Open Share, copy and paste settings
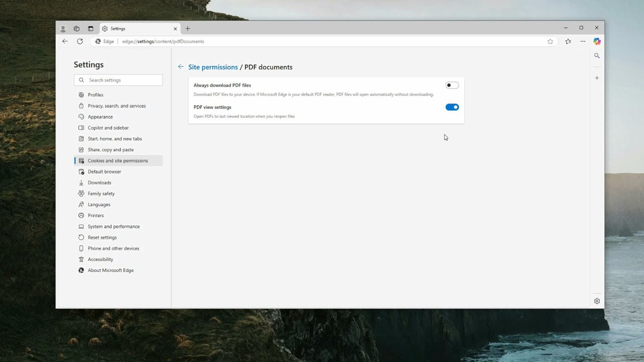644x362 pixels. coord(118,150)
